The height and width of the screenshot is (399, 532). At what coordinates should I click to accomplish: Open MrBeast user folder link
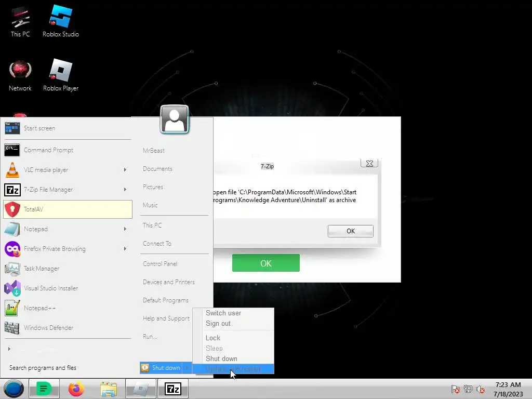pos(154,150)
